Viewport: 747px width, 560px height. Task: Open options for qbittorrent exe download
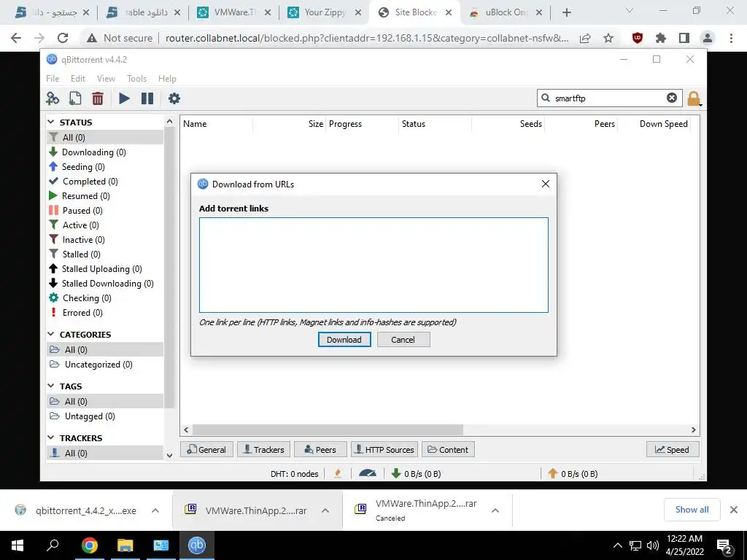(x=155, y=510)
